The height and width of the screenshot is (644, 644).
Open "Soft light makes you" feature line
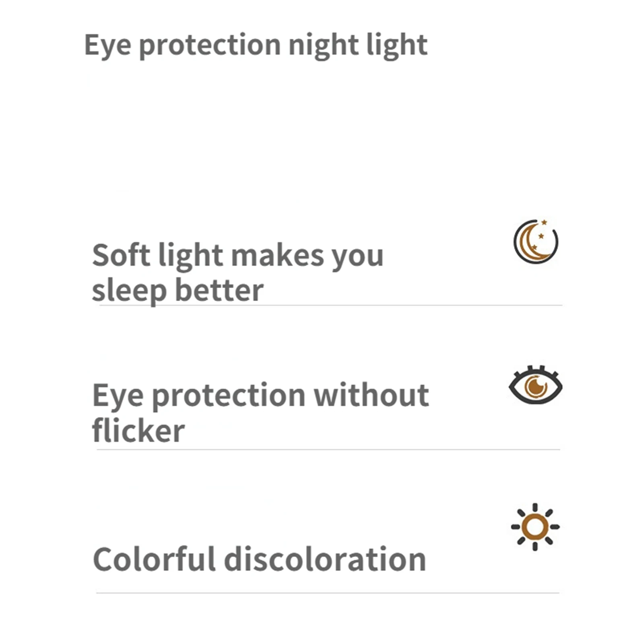coord(237,256)
